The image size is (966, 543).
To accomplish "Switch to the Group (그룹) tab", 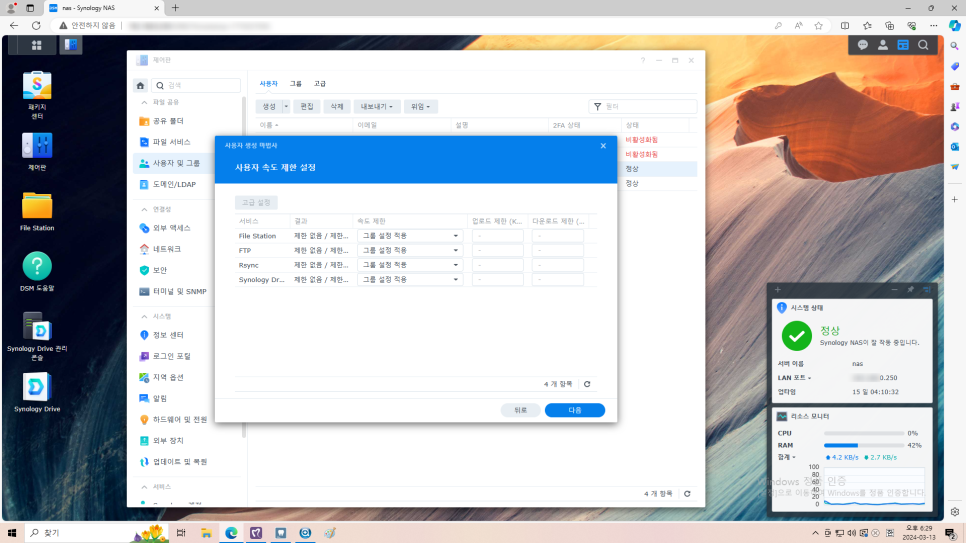I will tap(296, 84).
